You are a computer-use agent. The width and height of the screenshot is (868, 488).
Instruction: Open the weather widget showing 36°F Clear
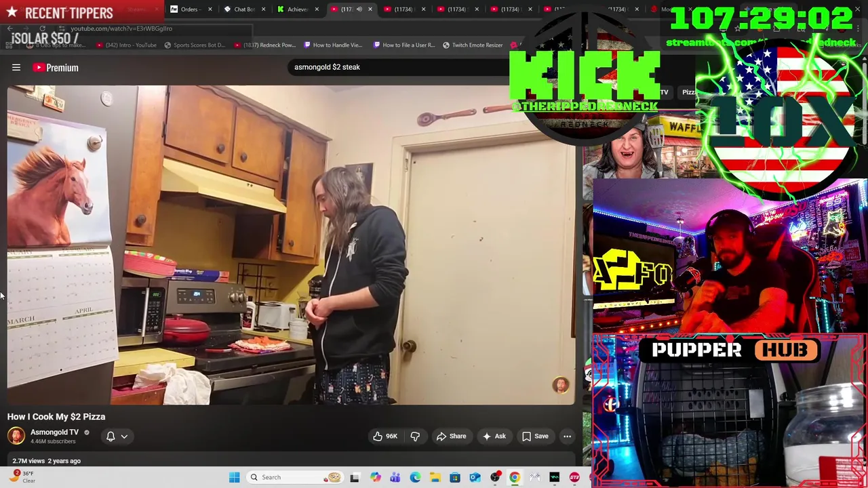coord(20,476)
